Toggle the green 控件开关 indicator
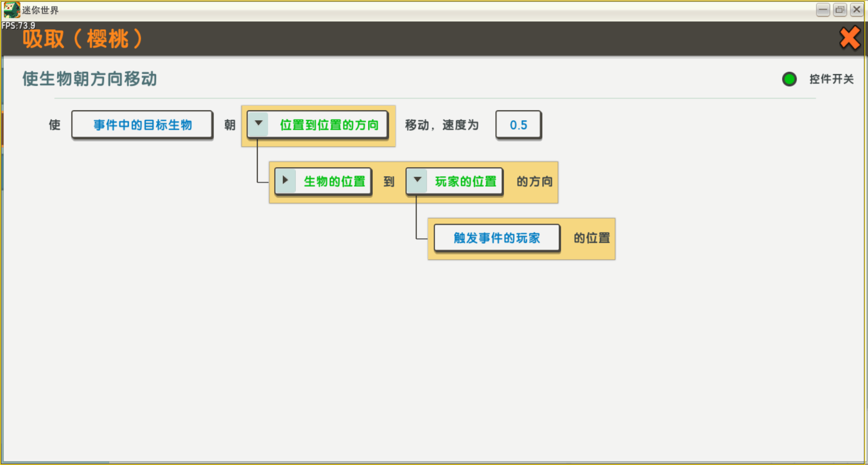This screenshot has width=868, height=465. click(789, 80)
